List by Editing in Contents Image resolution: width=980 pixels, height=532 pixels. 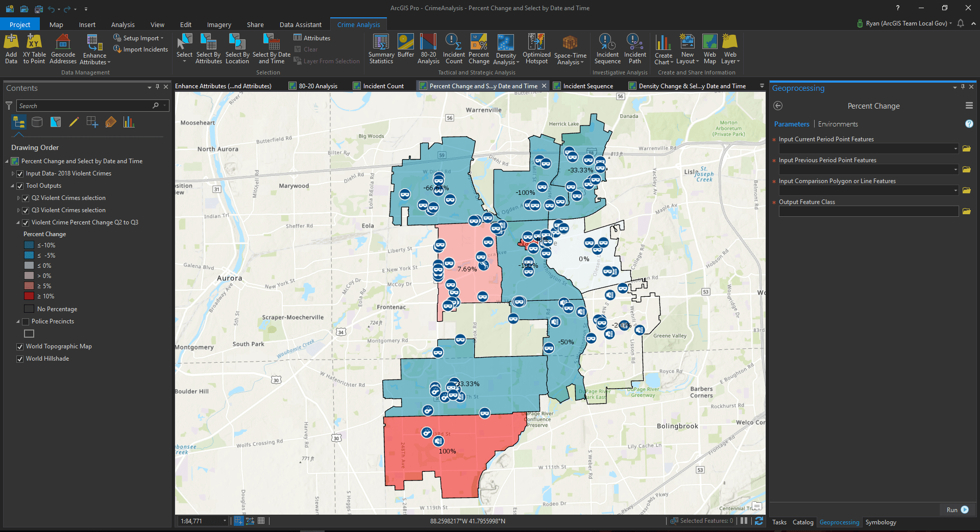coord(74,122)
